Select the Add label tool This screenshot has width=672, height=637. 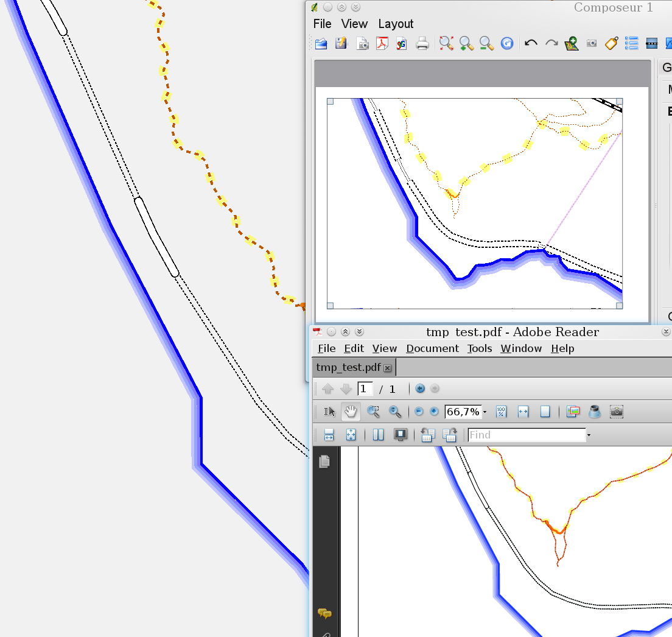click(611, 43)
